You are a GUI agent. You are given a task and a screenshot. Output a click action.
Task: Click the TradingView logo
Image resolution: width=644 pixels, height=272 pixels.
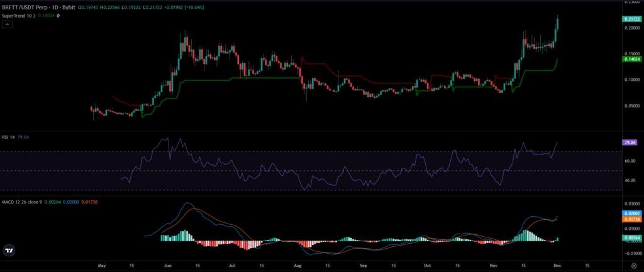click(8, 250)
